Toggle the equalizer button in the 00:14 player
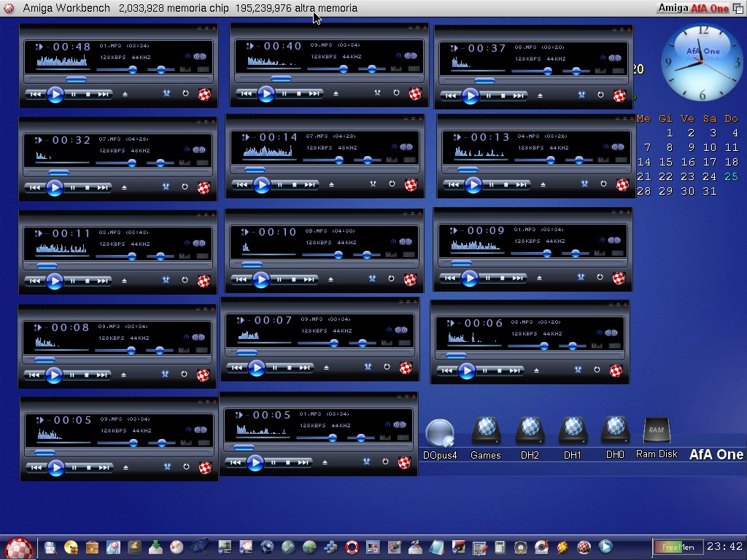Image resolution: width=747 pixels, height=560 pixels. click(x=392, y=160)
